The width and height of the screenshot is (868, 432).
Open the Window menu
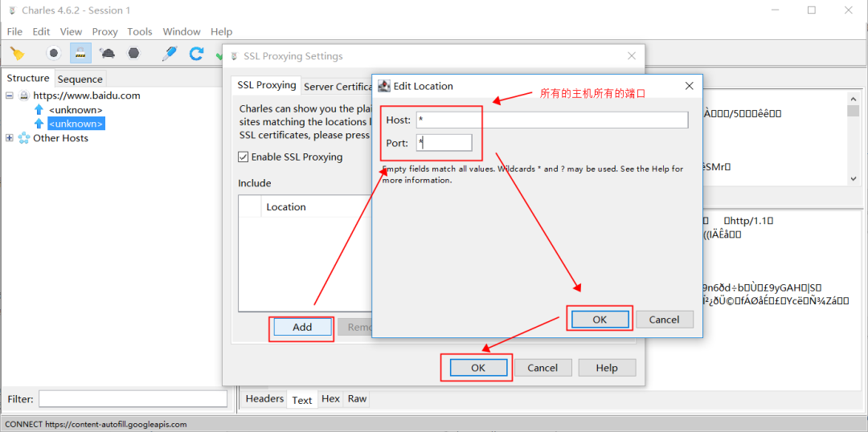point(182,31)
